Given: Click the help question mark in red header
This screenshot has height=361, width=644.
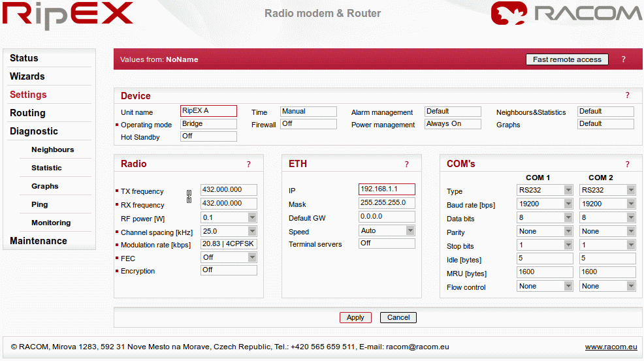Looking at the screenshot, I should point(624,59).
